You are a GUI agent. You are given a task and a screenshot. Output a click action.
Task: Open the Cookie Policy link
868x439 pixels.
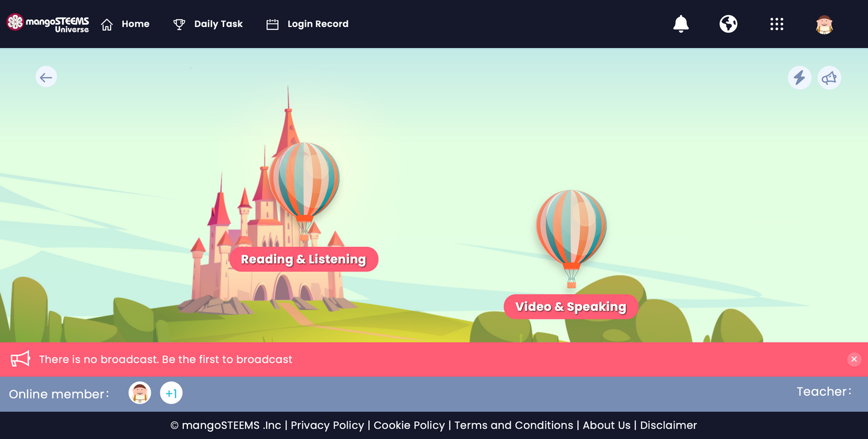coord(409,425)
